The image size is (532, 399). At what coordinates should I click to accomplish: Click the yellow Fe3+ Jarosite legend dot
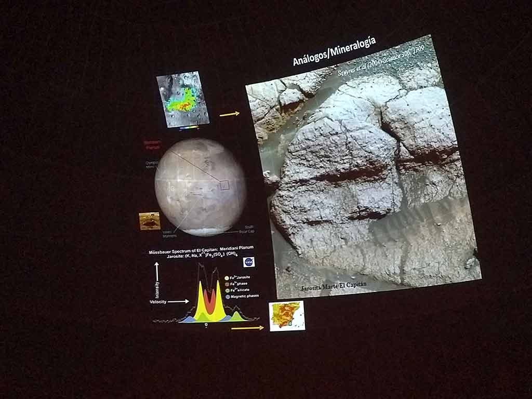coord(227,278)
